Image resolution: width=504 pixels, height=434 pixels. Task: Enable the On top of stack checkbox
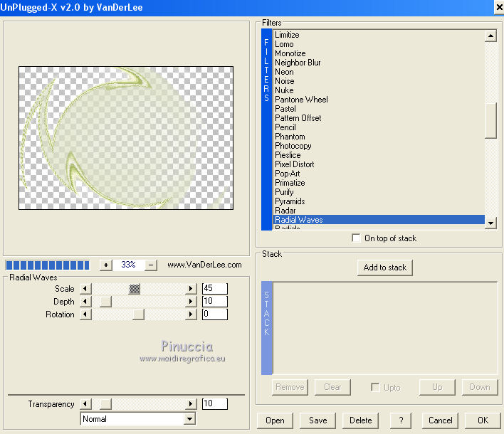(357, 238)
